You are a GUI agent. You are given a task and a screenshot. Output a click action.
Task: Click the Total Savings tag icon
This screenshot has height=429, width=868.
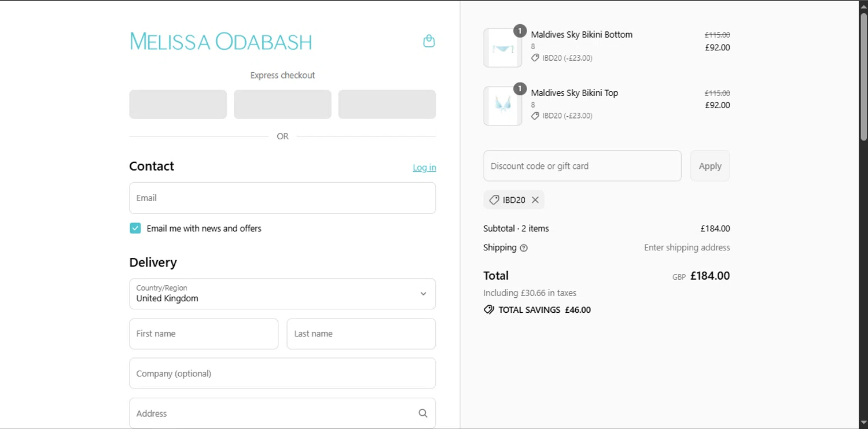[x=489, y=310]
